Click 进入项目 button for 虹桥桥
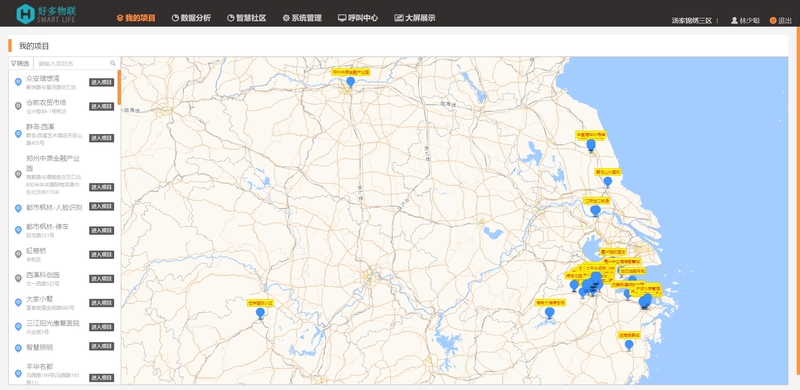Screen dimensions: 800x390 [x=102, y=254]
